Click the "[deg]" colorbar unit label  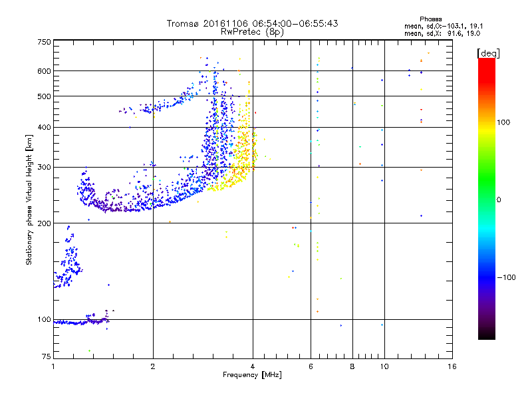(x=488, y=53)
